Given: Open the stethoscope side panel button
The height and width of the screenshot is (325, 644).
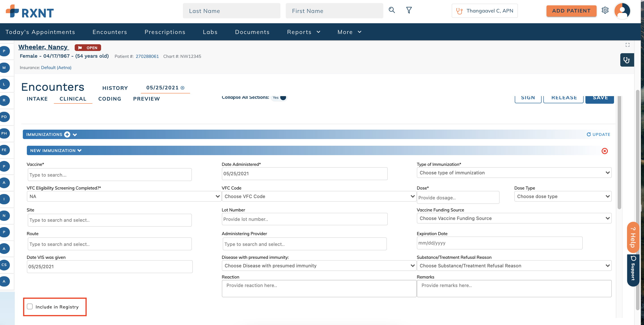Looking at the screenshot, I should click(627, 60).
